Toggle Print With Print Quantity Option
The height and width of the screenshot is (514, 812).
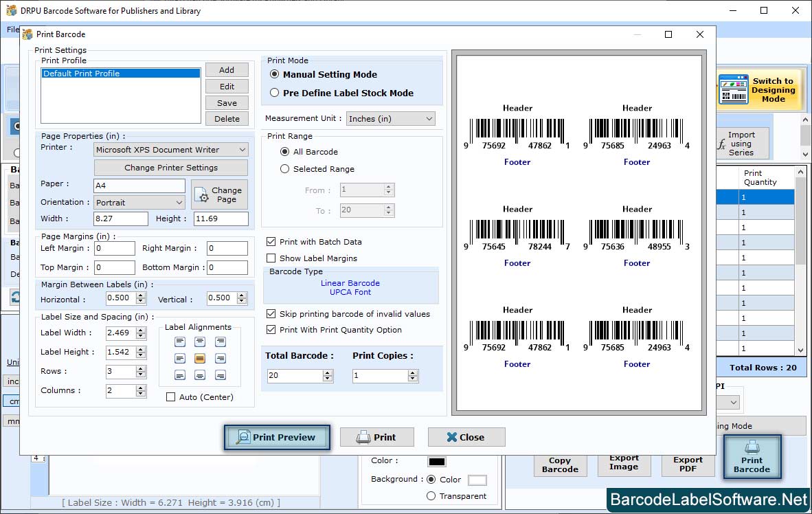(x=271, y=330)
